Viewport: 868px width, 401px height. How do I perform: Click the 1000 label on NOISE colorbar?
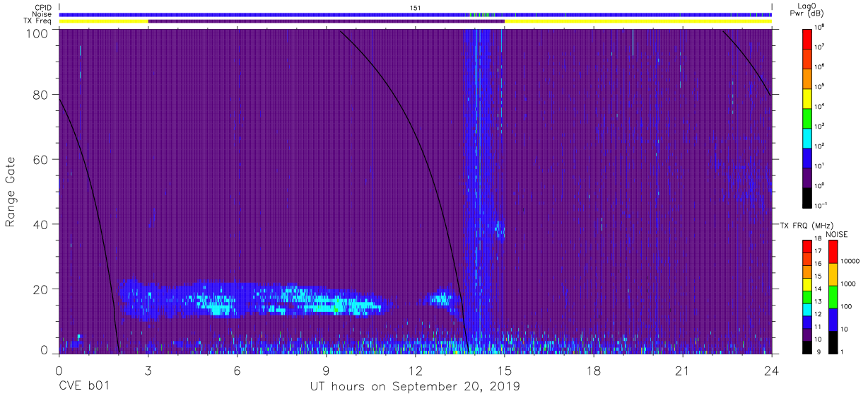pyautogui.click(x=850, y=284)
